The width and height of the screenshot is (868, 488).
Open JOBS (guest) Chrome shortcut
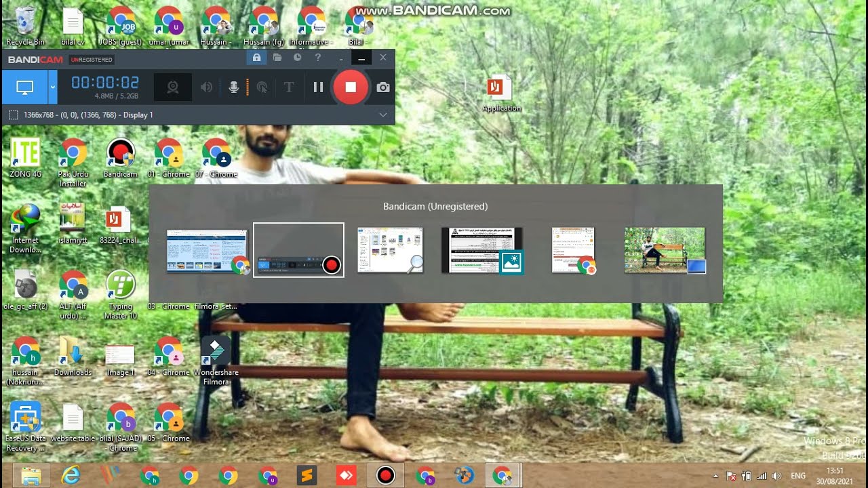[121, 26]
